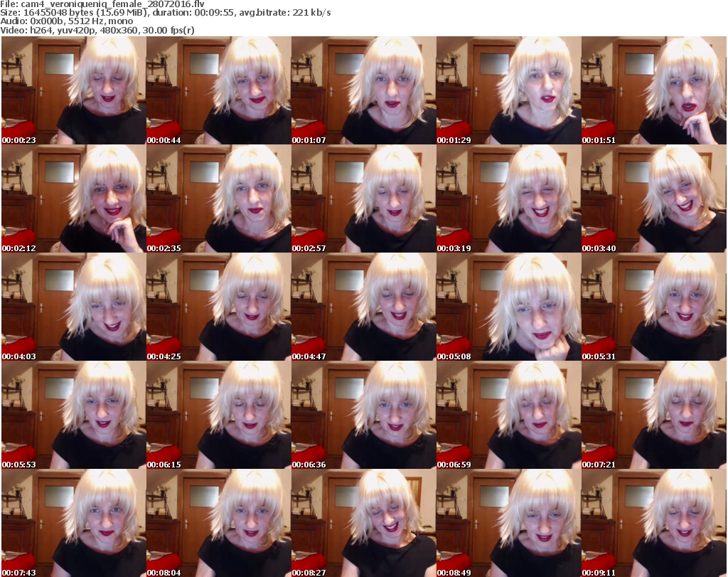728x577 pixels.
Task: Open the frame stamped 00:08:49
Action: coord(508,523)
